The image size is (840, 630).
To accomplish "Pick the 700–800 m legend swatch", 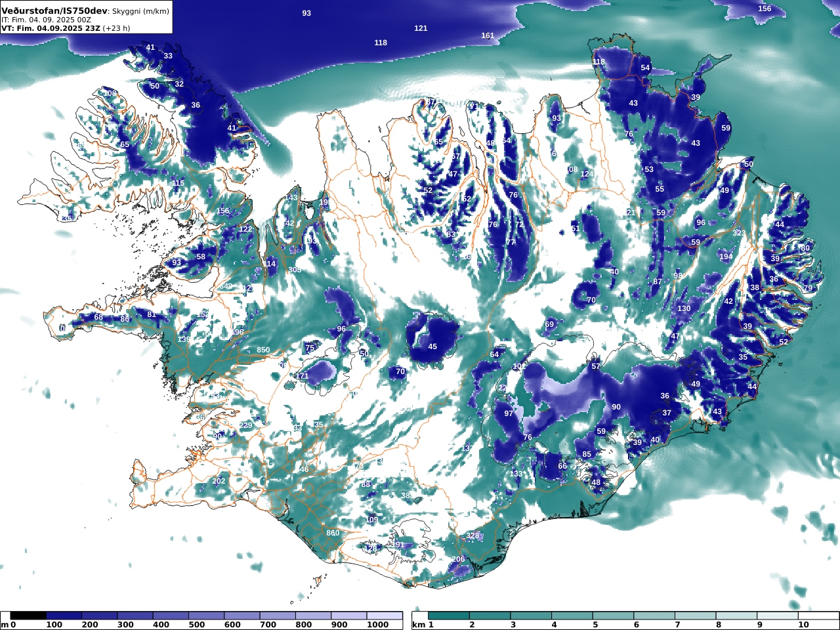I will (278, 616).
